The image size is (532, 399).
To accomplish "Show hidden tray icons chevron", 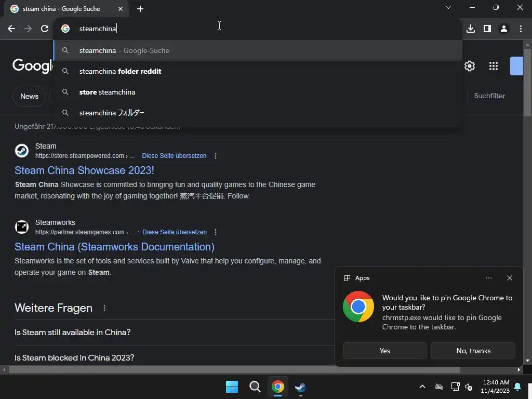I will coord(422,387).
